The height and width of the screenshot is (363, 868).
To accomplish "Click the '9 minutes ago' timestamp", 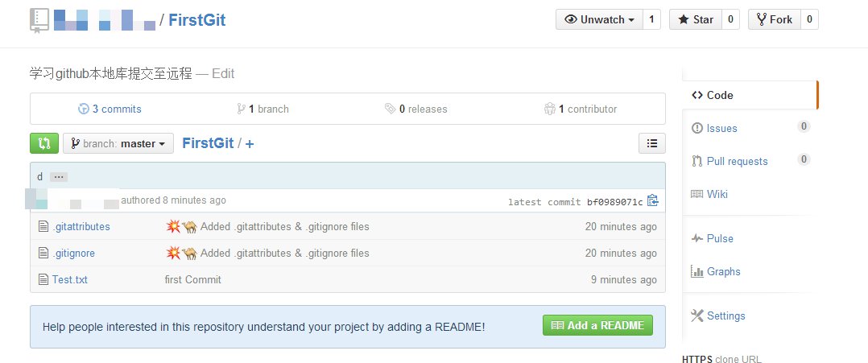I will pyautogui.click(x=624, y=279).
